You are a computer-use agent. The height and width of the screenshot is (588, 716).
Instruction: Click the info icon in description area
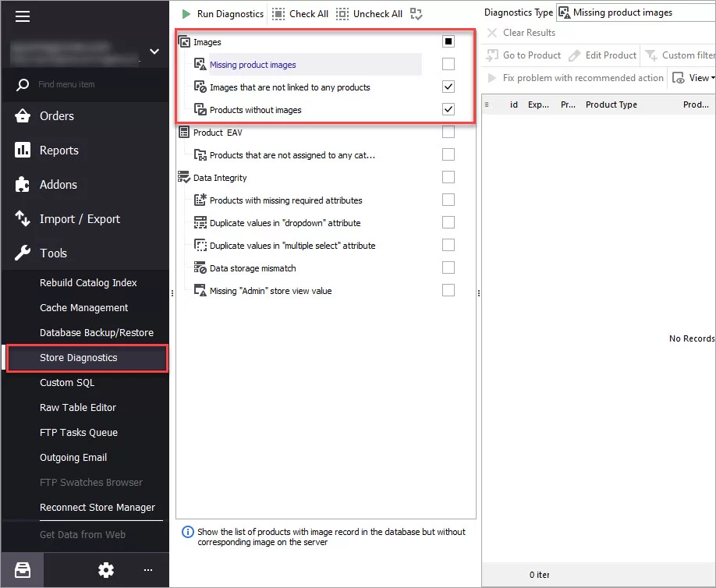click(188, 532)
